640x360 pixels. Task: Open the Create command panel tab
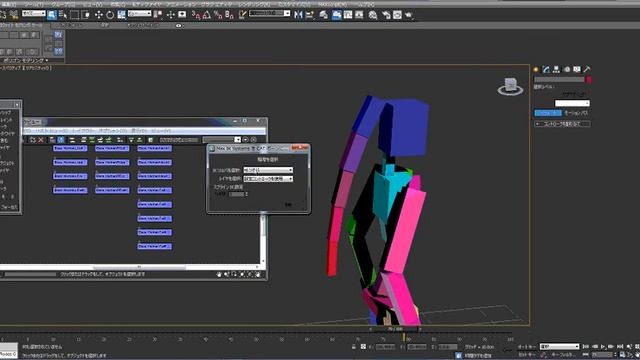click(536, 69)
